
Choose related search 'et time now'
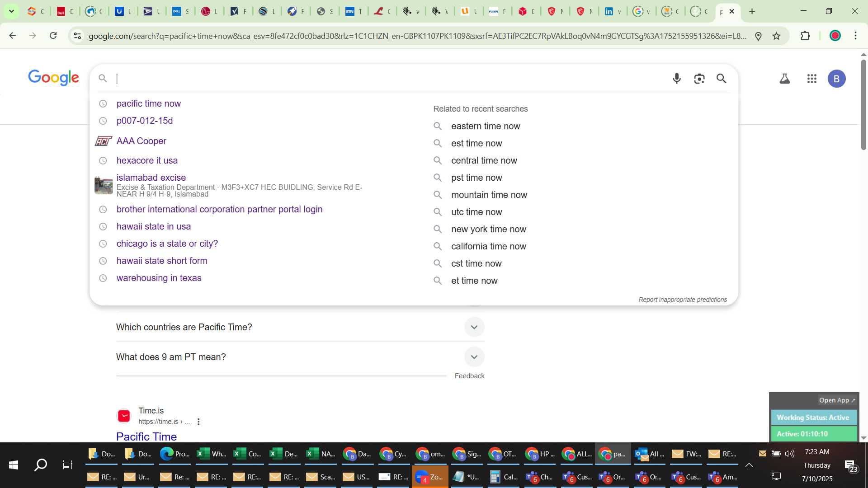pyautogui.click(x=474, y=281)
